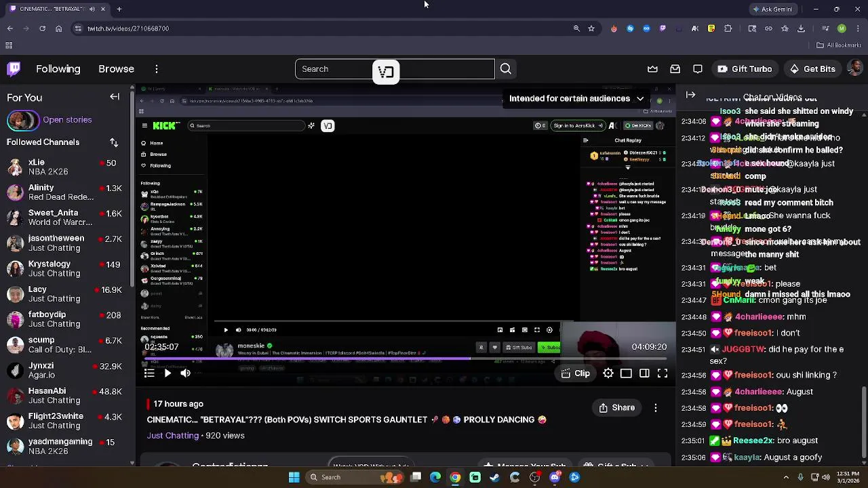Screen dimensions: 868x488
Task: Open Sweet_Anita channel in sidebar
Action: (66, 218)
